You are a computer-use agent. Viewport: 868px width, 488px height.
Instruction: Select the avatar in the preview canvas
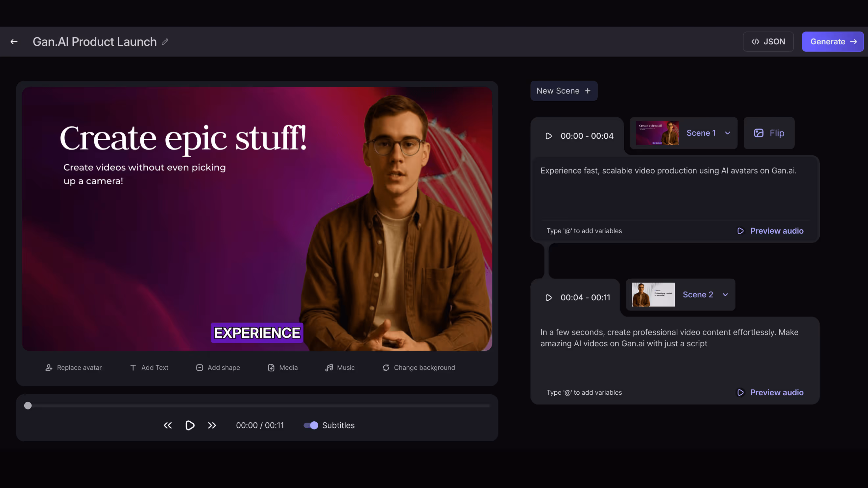coord(396,222)
